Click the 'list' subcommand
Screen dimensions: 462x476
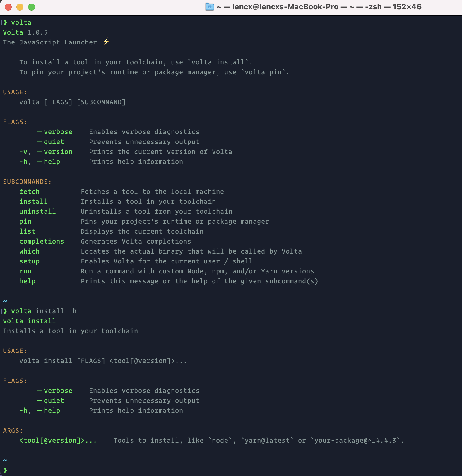point(27,231)
